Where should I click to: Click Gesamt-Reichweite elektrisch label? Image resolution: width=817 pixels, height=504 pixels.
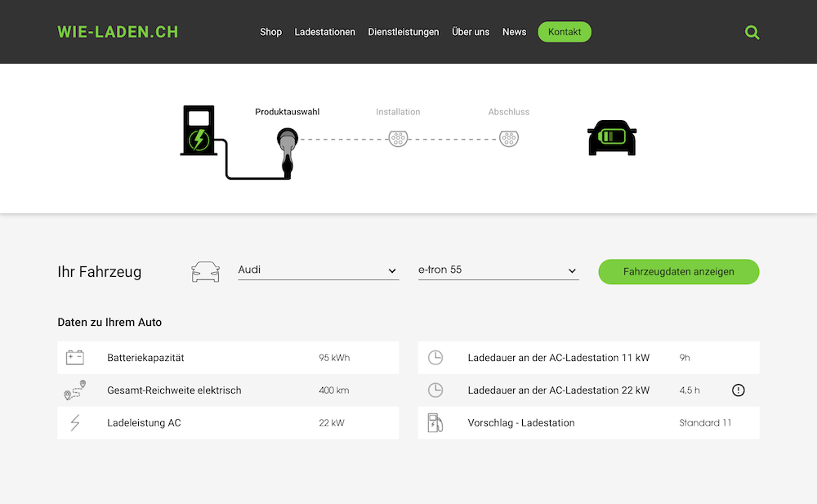click(174, 390)
